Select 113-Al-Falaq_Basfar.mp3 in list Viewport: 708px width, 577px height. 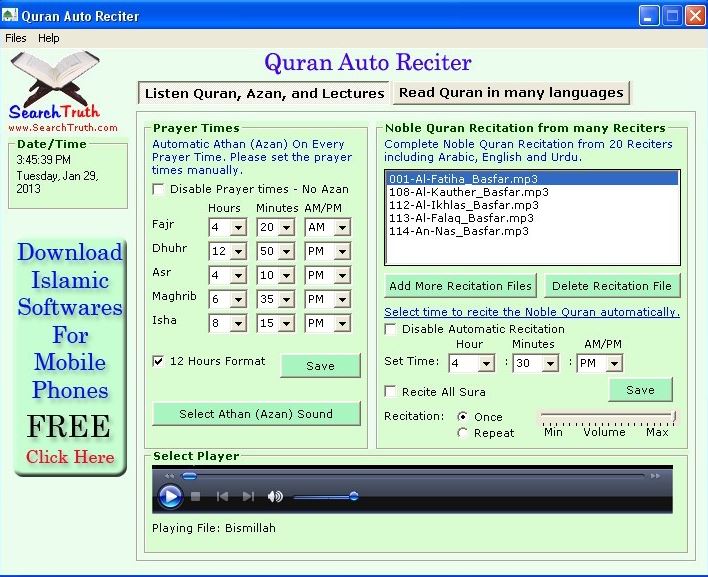click(532, 218)
